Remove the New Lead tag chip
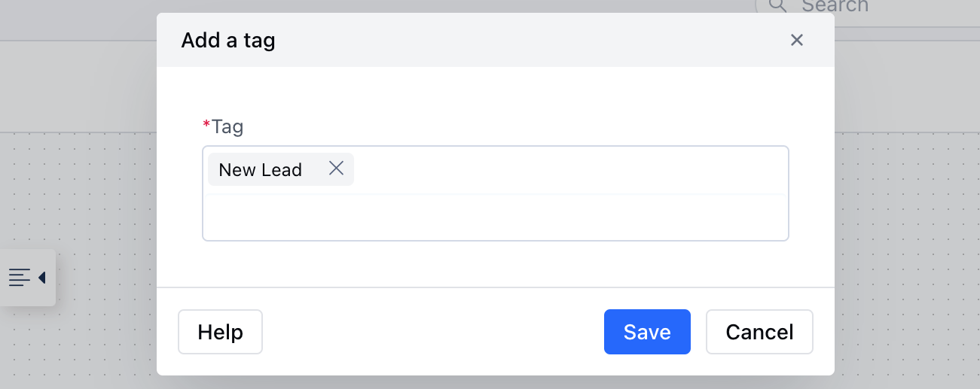 click(x=336, y=169)
